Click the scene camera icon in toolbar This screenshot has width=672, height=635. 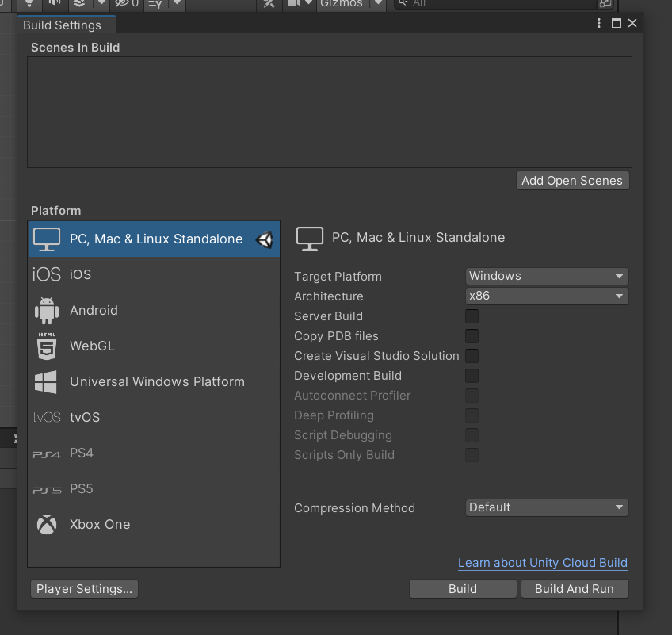[294, 3]
